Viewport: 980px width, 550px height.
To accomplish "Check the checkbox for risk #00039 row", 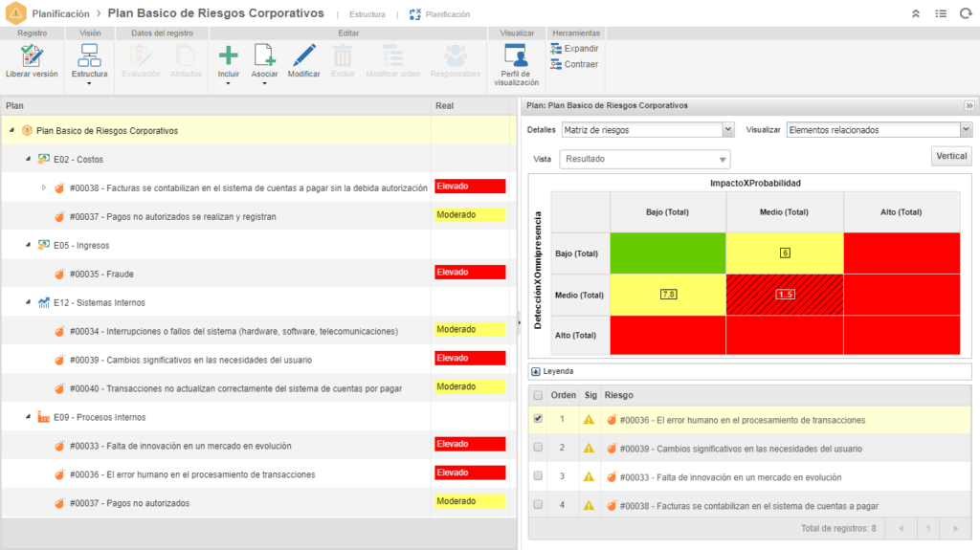I will tap(538, 448).
